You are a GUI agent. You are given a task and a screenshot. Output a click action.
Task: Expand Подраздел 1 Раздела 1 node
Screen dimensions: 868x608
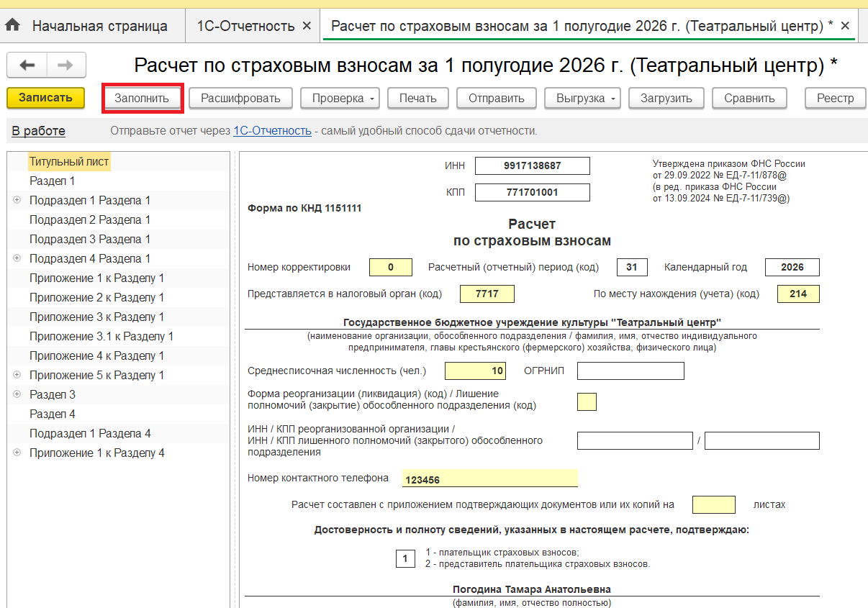coord(17,200)
